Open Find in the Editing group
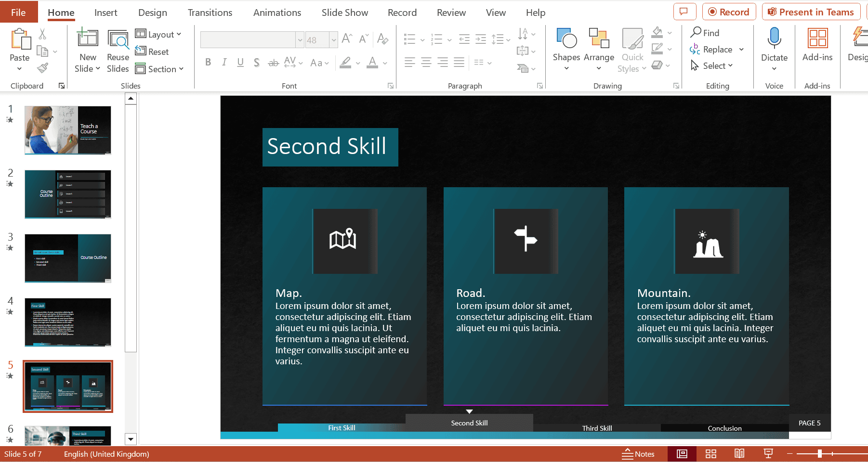The width and height of the screenshot is (868, 462). pos(705,32)
